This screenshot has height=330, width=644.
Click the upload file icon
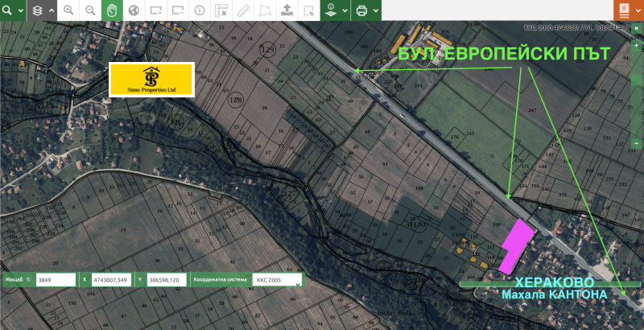click(x=287, y=10)
